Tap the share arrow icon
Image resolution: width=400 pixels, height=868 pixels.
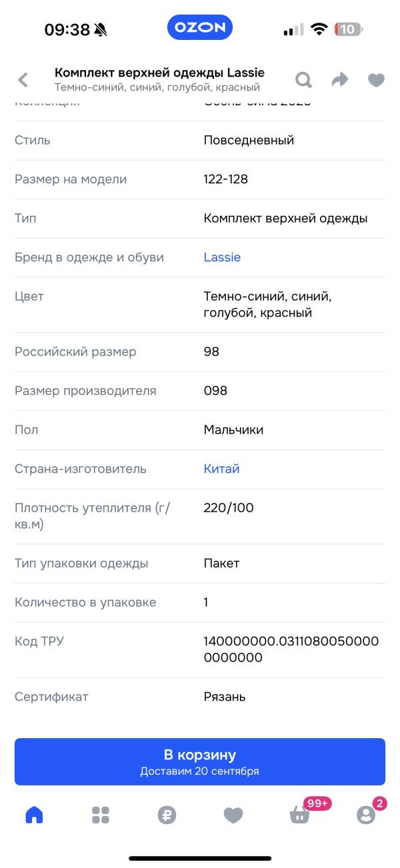point(339,79)
